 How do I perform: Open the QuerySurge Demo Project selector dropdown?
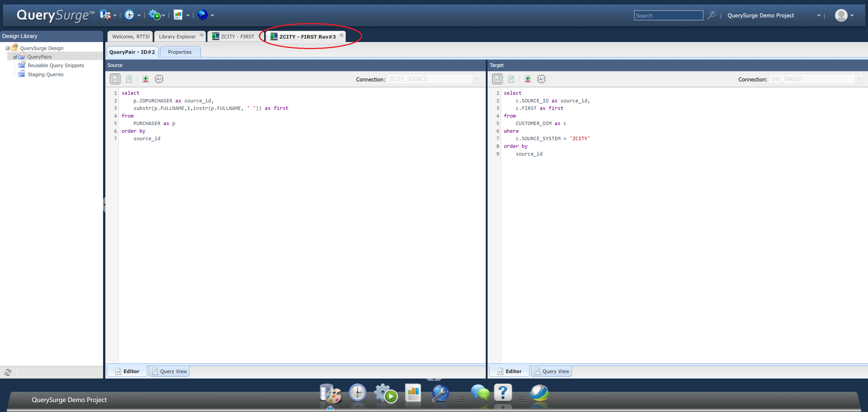(x=819, y=15)
